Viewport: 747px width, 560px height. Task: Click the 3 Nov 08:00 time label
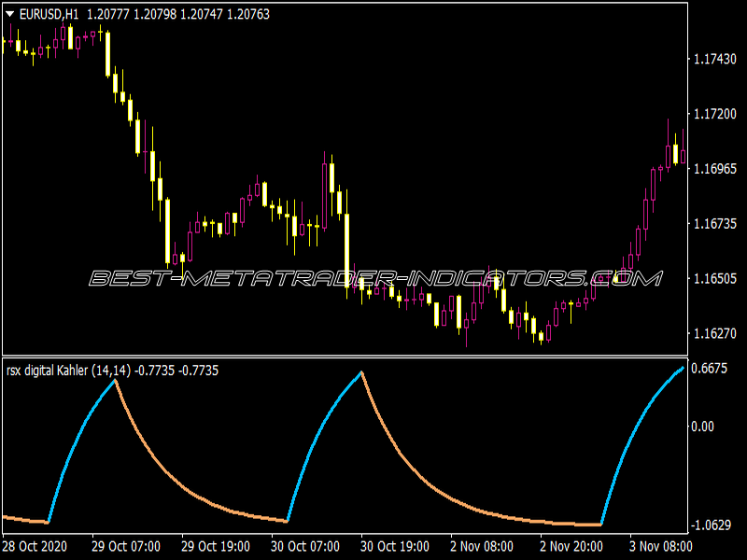[661, 546]
